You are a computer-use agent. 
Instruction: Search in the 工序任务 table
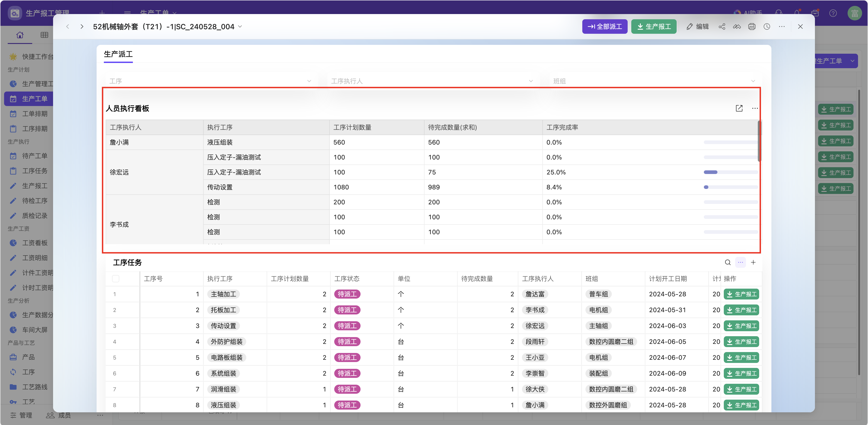(x=728, y=262)
